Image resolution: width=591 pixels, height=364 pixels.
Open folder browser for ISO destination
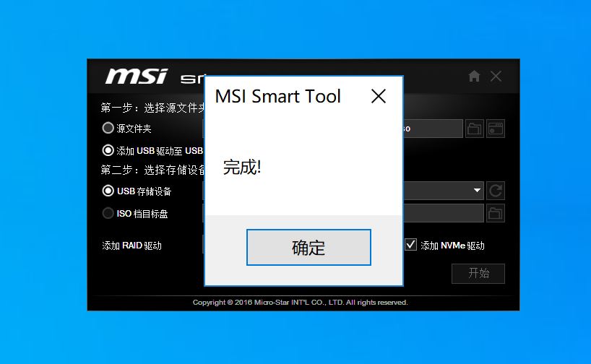click(496, 213)
